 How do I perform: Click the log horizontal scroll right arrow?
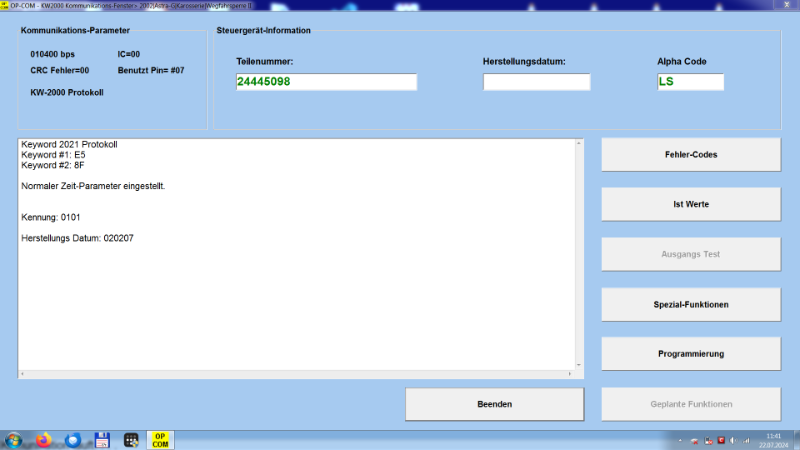[570, 374]
